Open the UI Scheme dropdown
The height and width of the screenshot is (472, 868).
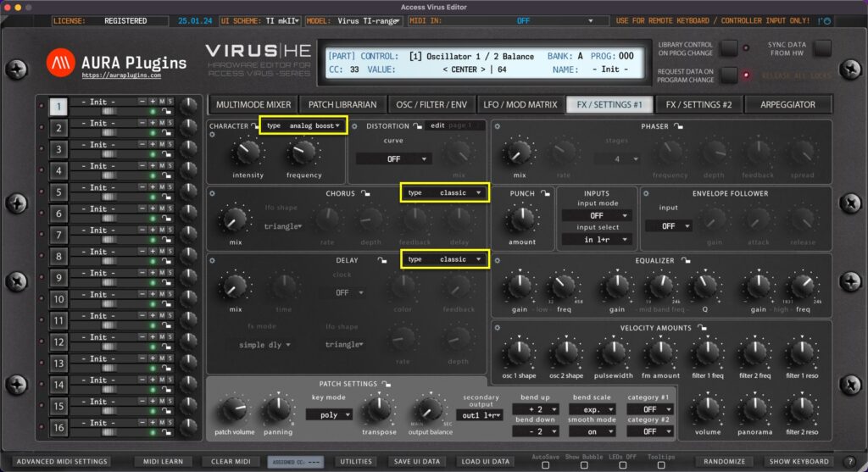(x=260, y=21)
